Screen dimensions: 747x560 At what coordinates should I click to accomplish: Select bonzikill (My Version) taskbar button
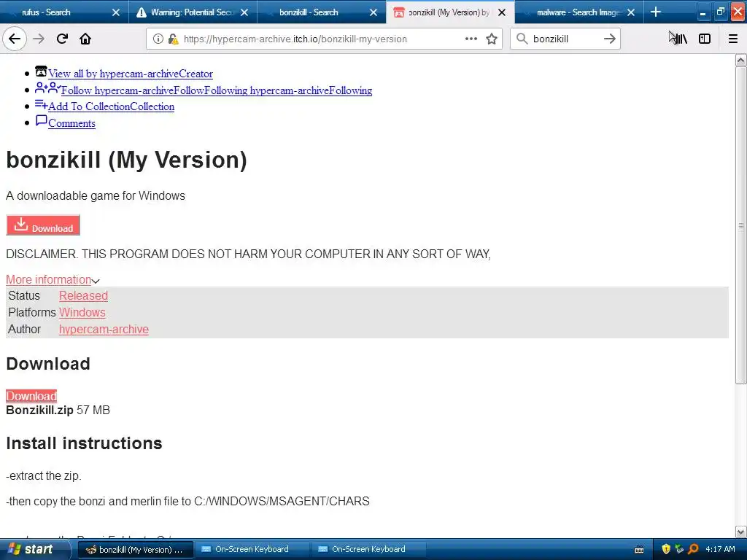click(x=135, y=550)
